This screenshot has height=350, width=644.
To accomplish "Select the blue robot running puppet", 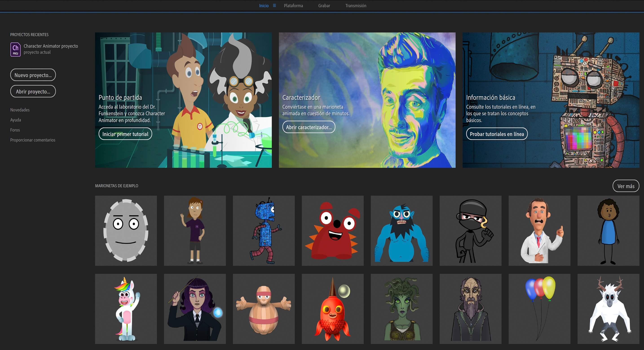I will [x=263, y=231].
